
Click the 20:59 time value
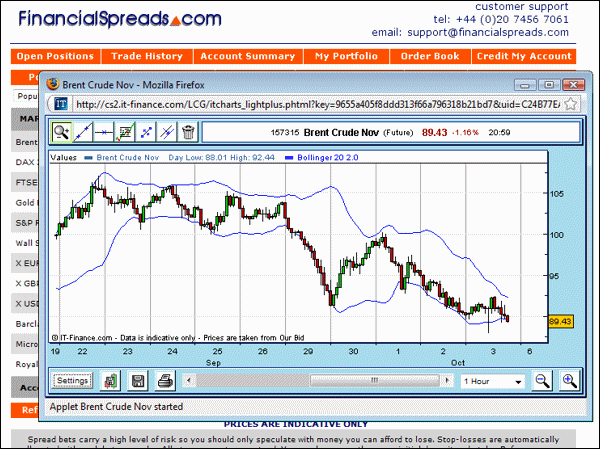pos(499,132)
